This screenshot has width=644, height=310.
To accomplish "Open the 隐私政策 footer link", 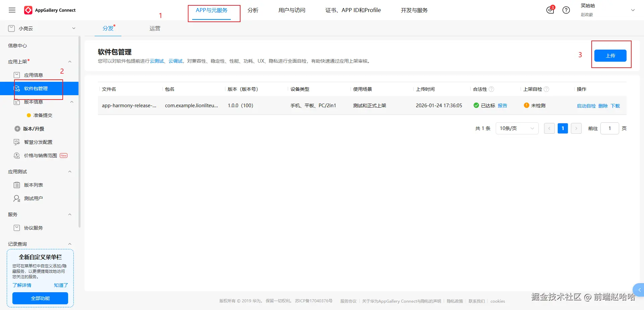I will pyautogui.click(x=455, y=301).
